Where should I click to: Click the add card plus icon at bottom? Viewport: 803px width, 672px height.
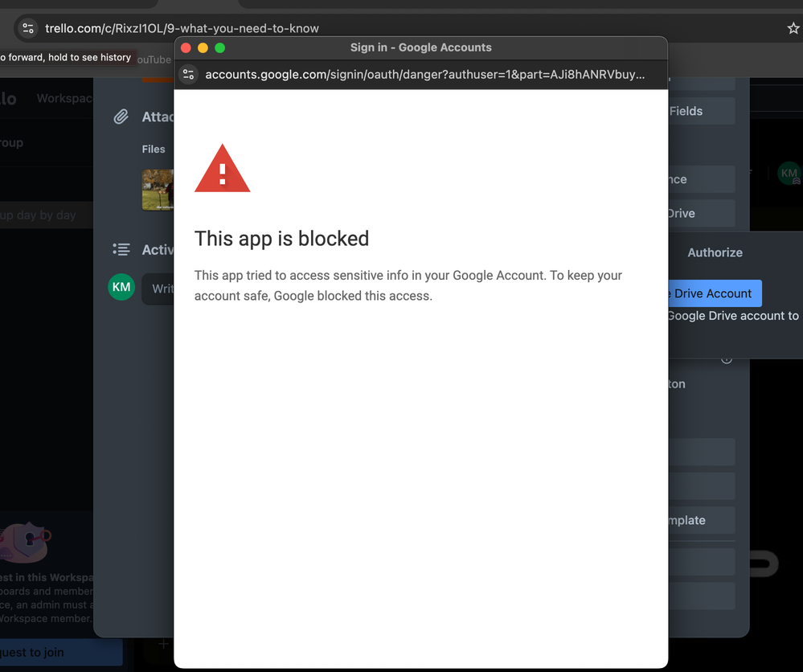[163, 645]
